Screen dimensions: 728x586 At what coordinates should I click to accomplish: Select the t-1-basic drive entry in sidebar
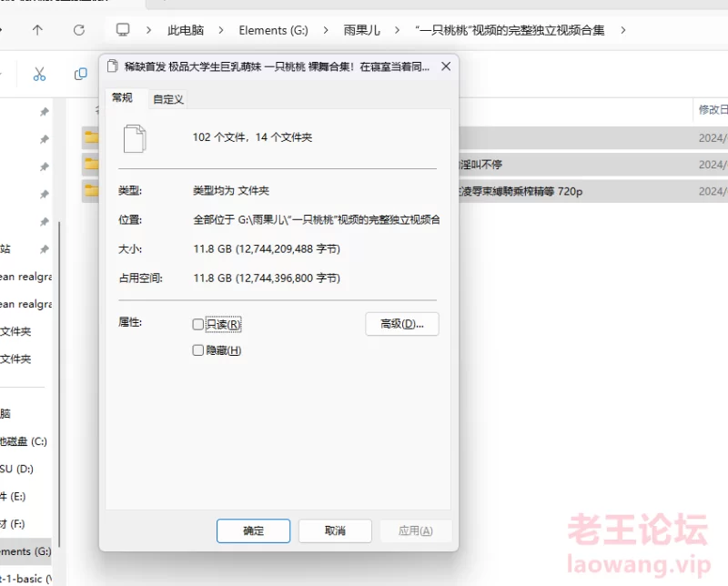pyautogui.click(x=25, y=579)
